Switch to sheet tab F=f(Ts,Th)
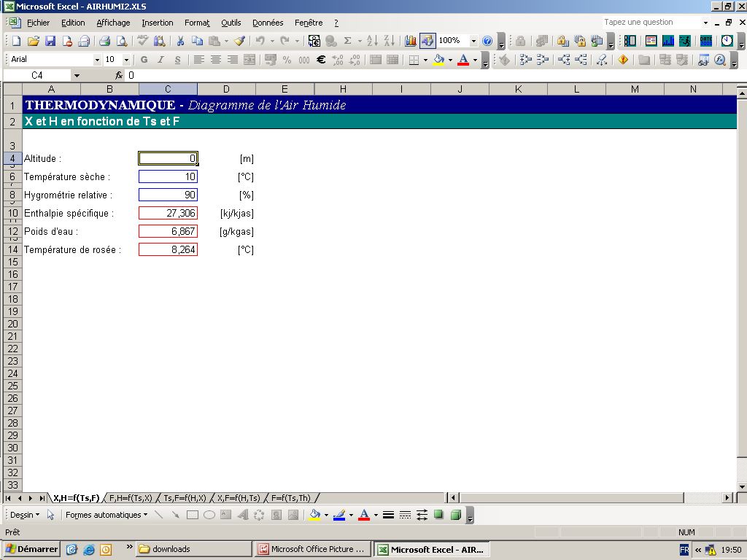This screenshot has width=747, height=560. (290, 498)
